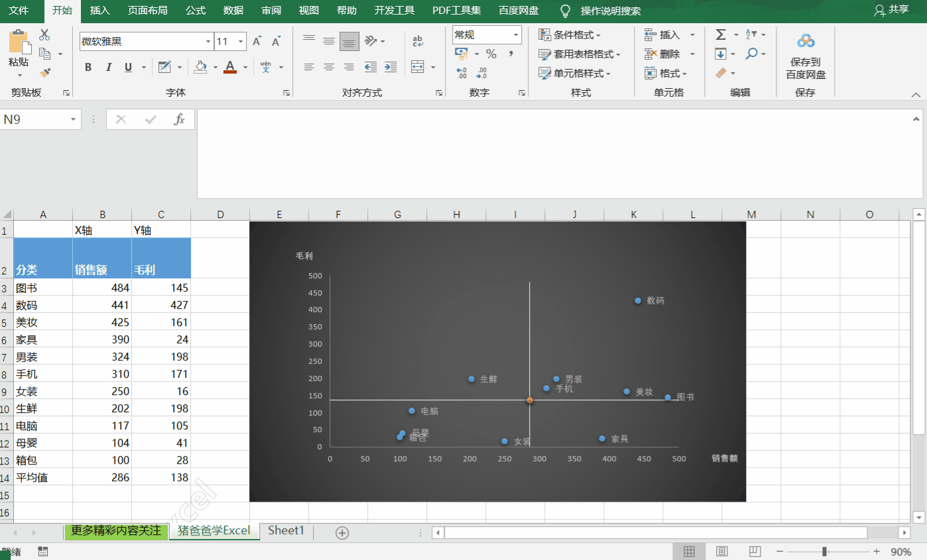Click the increase indent icon

(391, 67)
